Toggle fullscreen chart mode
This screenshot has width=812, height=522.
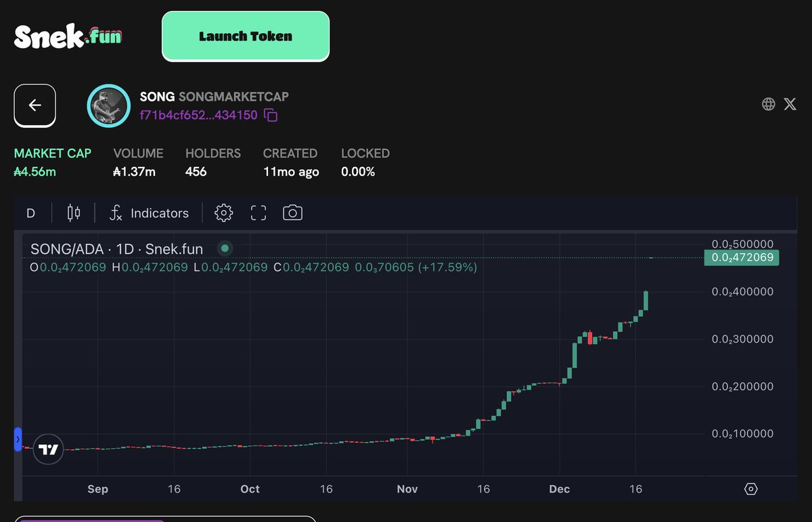pos(258,213)
